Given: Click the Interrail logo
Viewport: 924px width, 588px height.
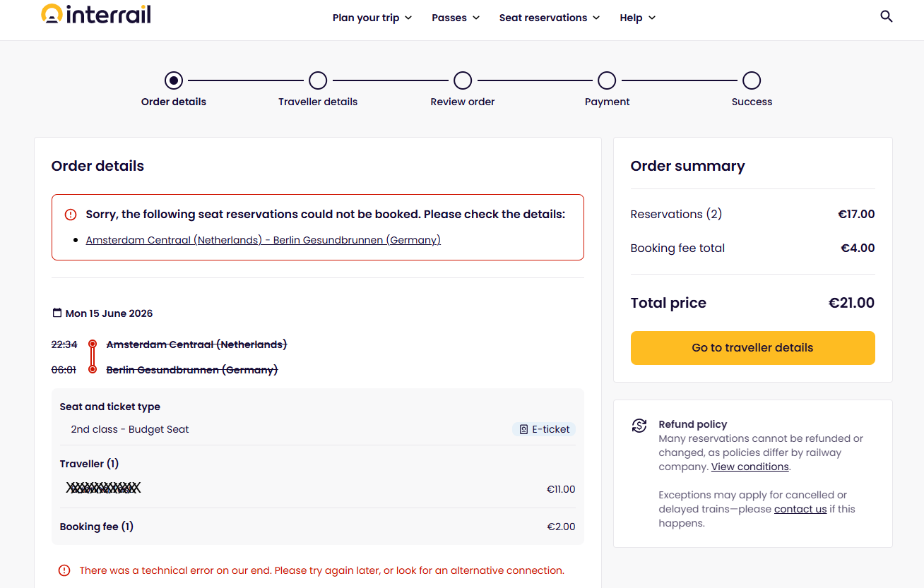Looking at the screenshot, I should pyautogui.click(x=95, y=14).
